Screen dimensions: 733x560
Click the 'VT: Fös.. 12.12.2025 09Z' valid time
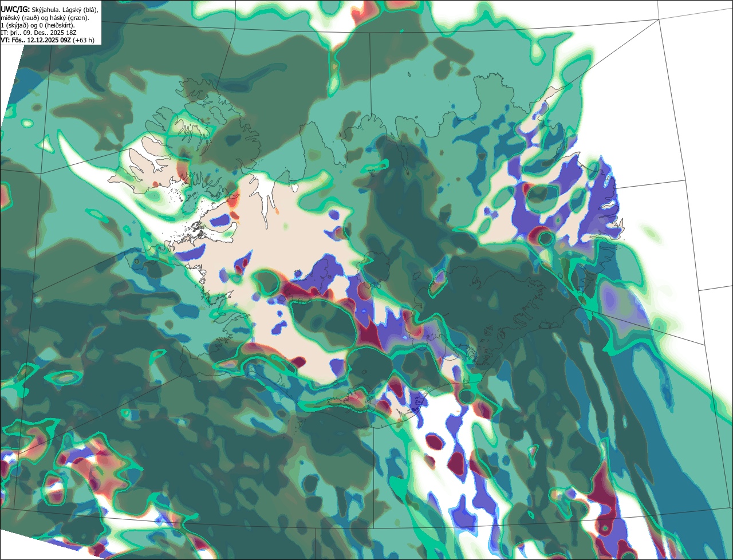pyautogui.click(x=36, y=40)
